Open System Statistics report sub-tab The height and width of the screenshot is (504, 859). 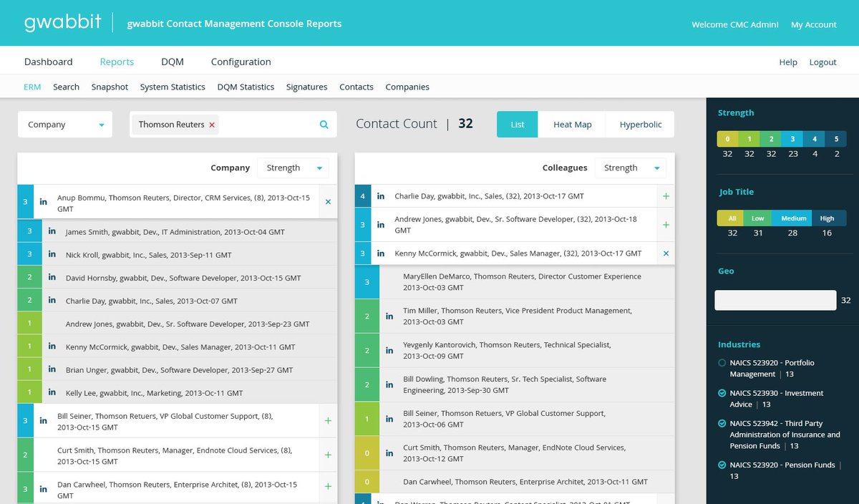click(173, 87)
